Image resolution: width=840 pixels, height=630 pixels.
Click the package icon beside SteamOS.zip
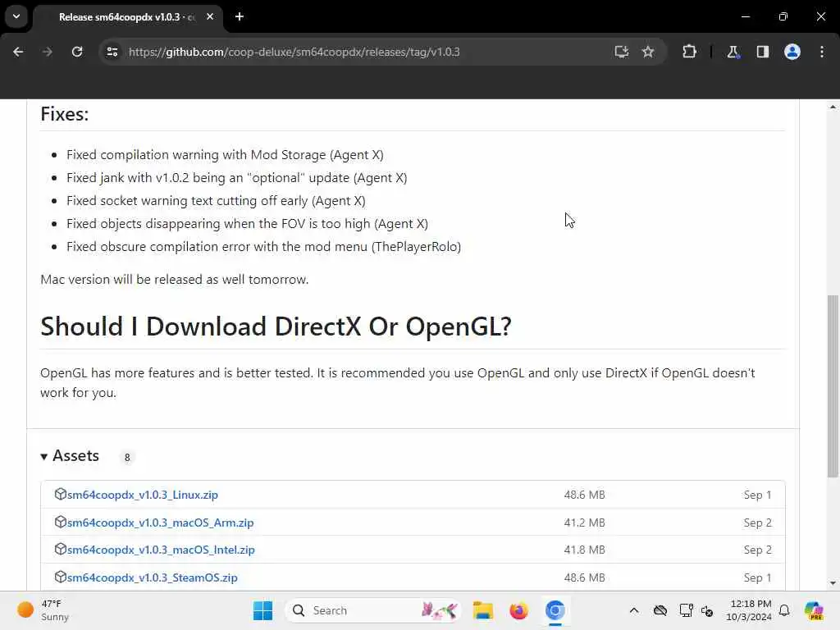click(60, 577)
